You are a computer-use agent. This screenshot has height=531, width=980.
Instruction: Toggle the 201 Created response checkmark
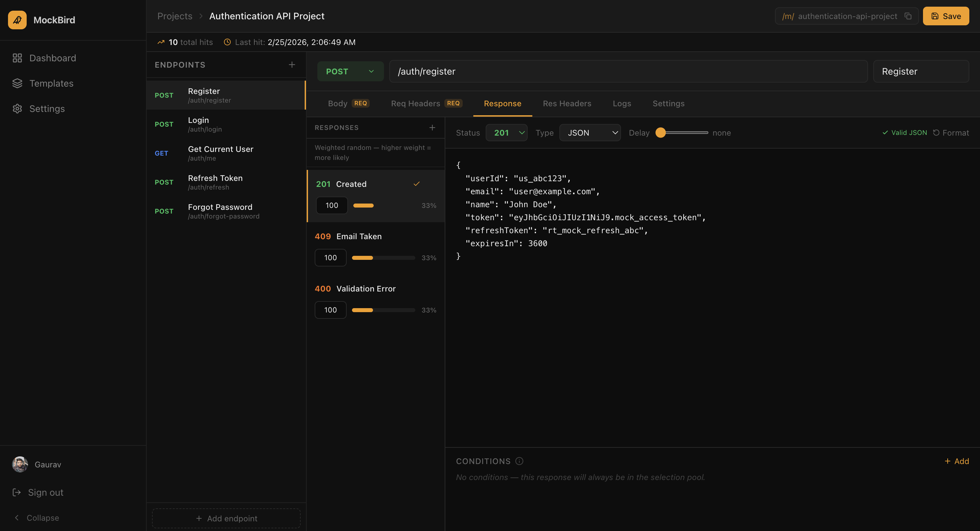[417, 184]
